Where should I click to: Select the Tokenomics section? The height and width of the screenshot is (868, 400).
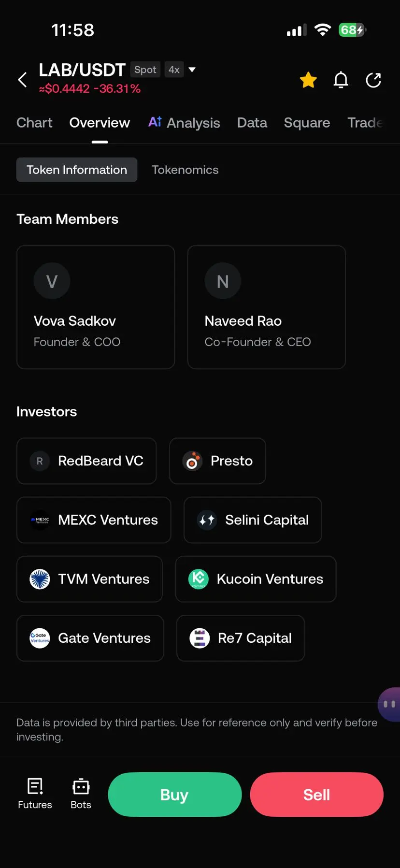click(185, 170)
